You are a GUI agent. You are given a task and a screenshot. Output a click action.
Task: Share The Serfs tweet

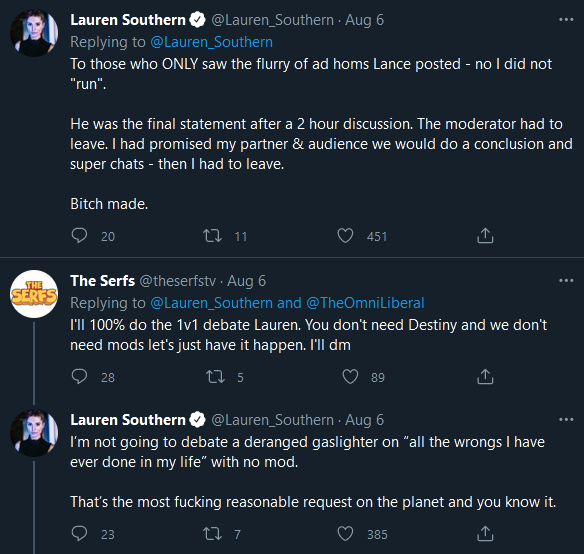coord(485,377)
